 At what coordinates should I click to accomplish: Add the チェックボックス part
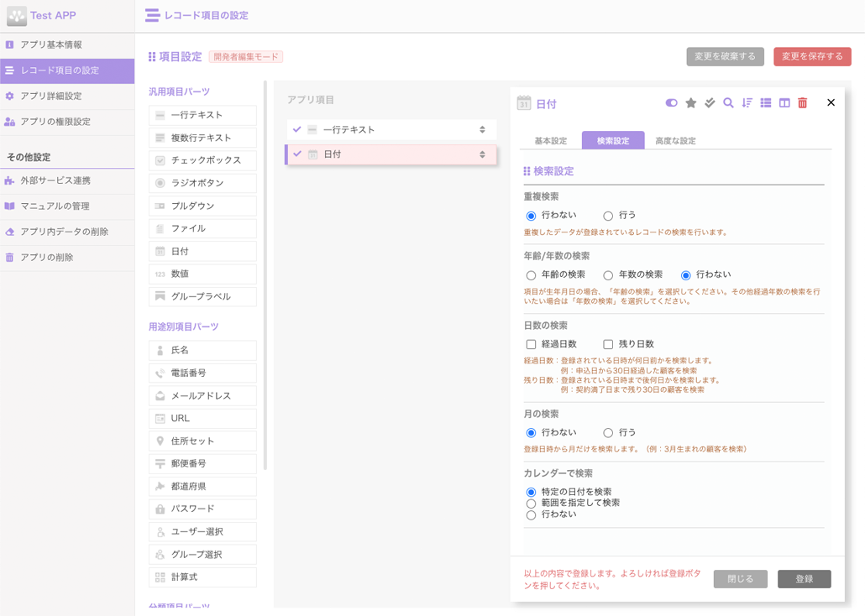click(202, 160)
